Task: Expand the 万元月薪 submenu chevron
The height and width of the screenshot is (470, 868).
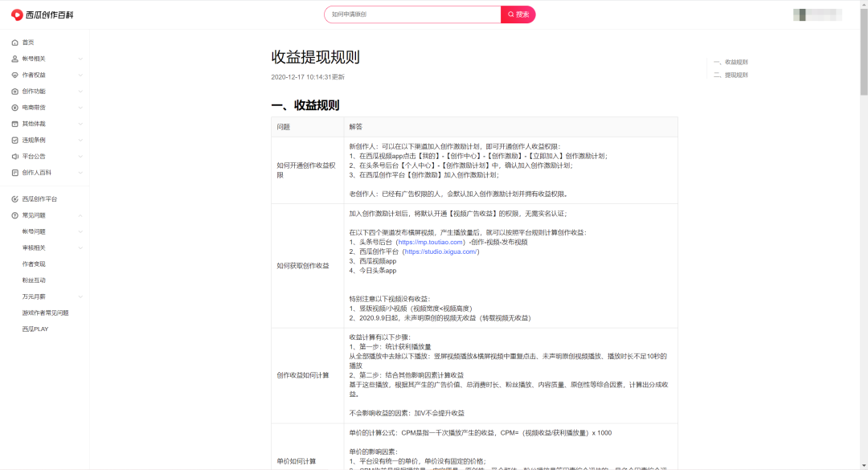Action: click(80, 296)
